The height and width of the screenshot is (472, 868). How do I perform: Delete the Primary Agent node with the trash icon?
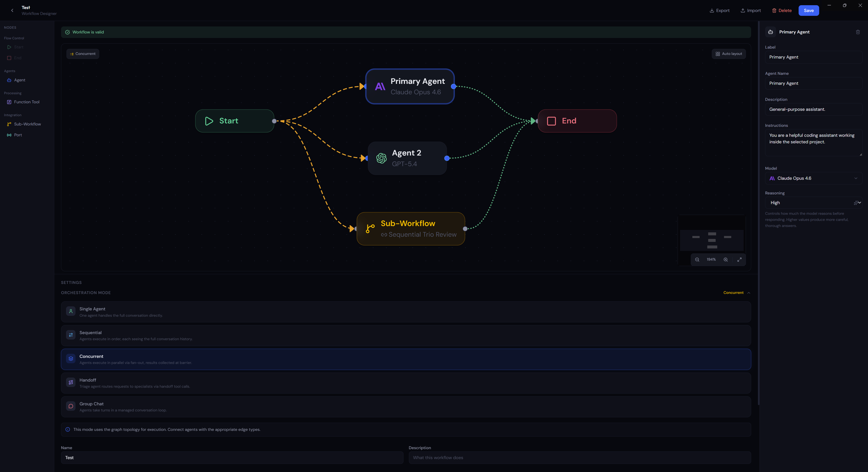(858, 32)
